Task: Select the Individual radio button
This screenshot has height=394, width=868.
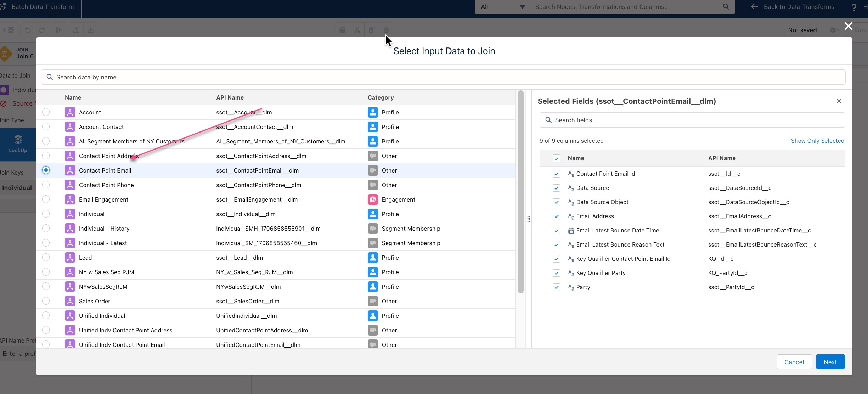Action: [46, 214]
